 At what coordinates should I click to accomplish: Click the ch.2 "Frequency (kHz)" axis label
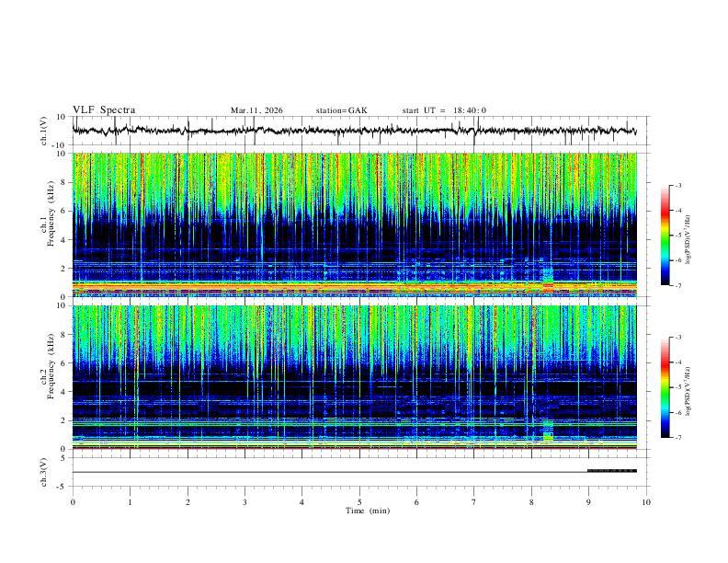[x=51, y=366]
